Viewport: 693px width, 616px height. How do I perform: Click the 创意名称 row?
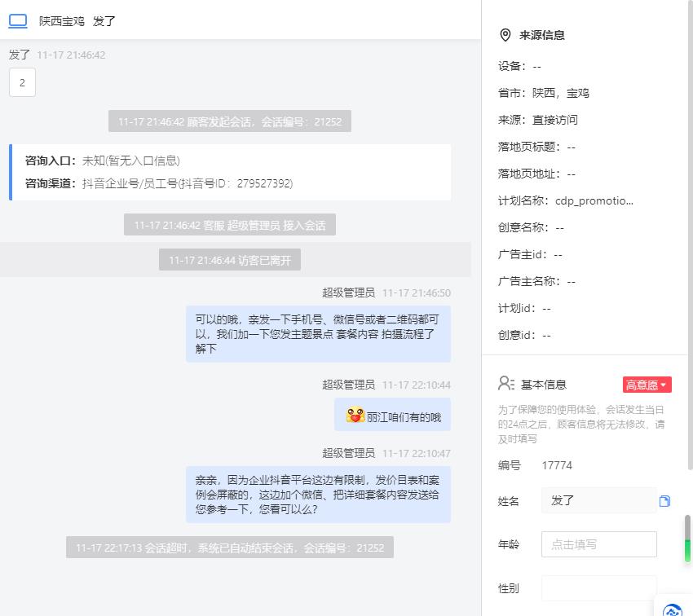click(x=531, y=227)
